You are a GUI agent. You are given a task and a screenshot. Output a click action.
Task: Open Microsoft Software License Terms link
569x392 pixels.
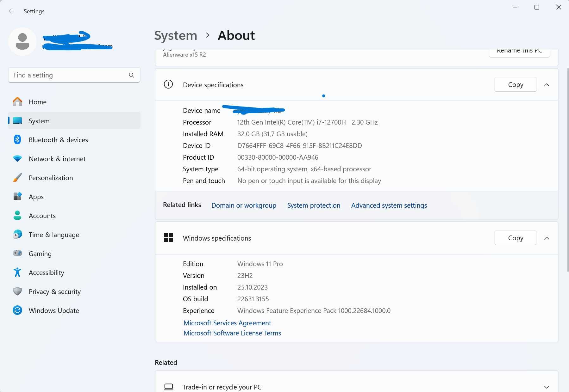tap(232, 333)
